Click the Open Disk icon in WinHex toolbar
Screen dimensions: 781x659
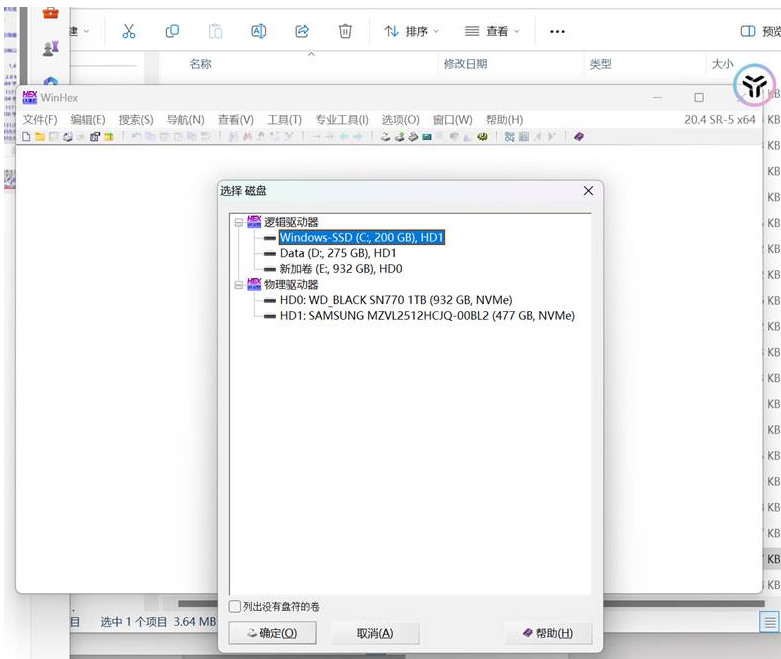(x=386, y=137)
